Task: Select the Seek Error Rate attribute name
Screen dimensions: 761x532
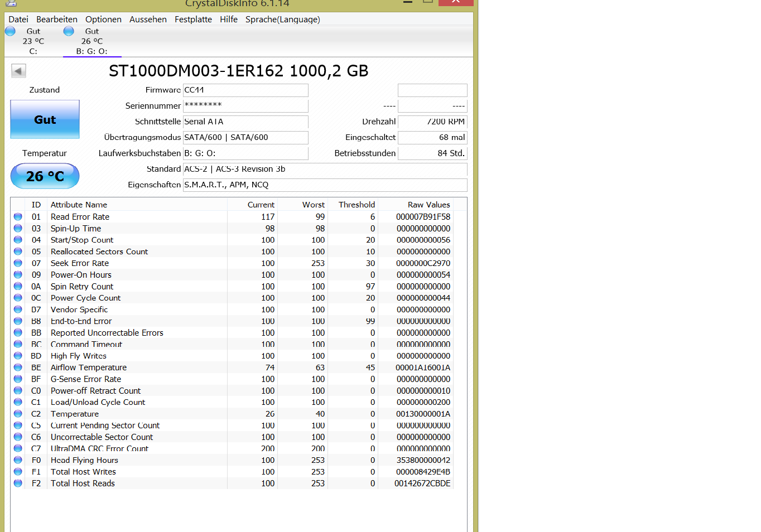Action: pos(80,263)
